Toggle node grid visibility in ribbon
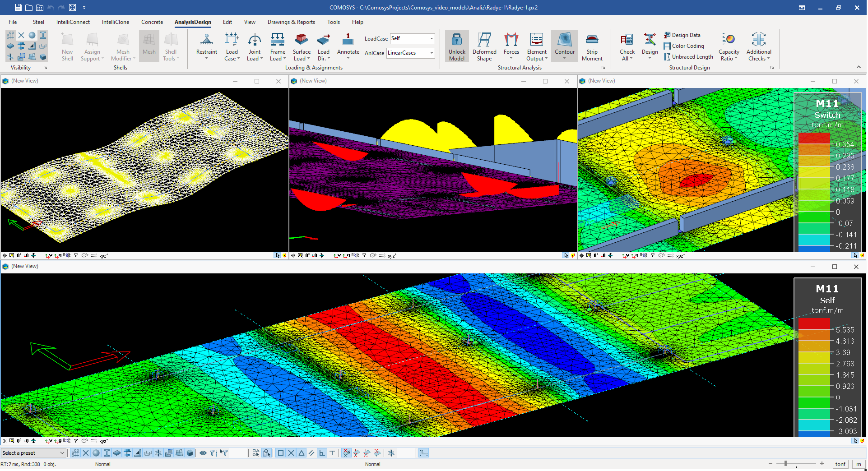This screenshot has width=868, height=471. pos(10,35)
